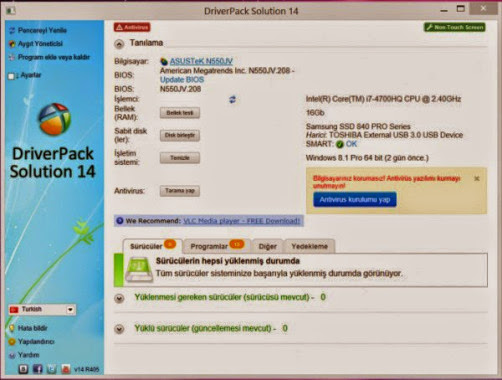Click the Tarama yap button
502x380 pixels.
click(x=180, y=191)
